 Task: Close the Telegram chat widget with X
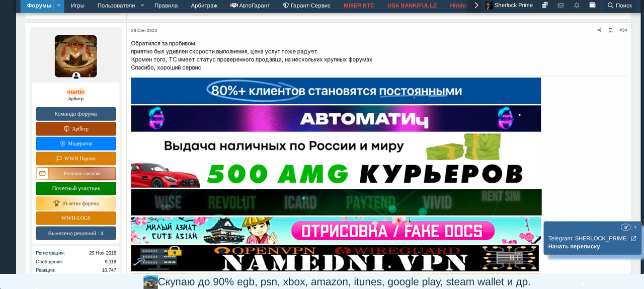(635, 227)
